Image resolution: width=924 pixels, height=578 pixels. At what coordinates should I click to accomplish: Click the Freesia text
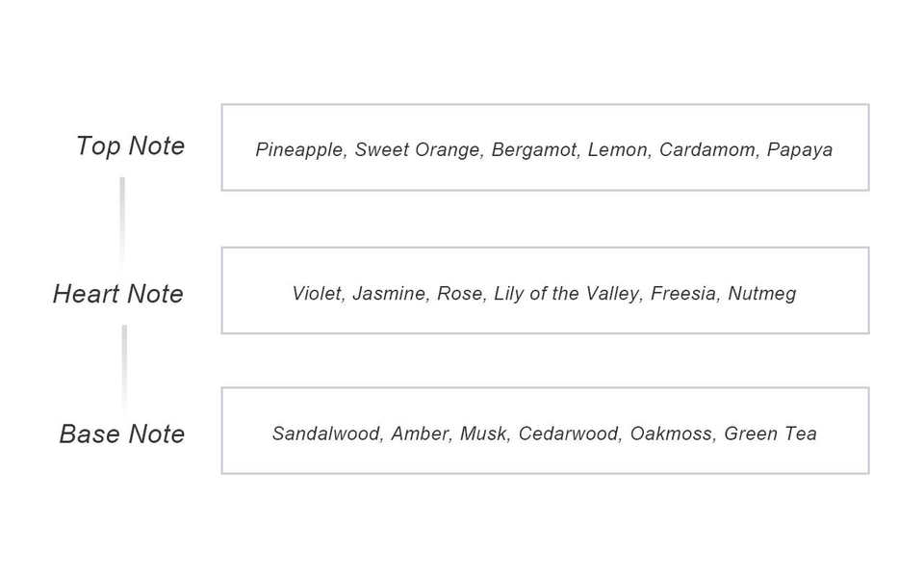(683, 294)
